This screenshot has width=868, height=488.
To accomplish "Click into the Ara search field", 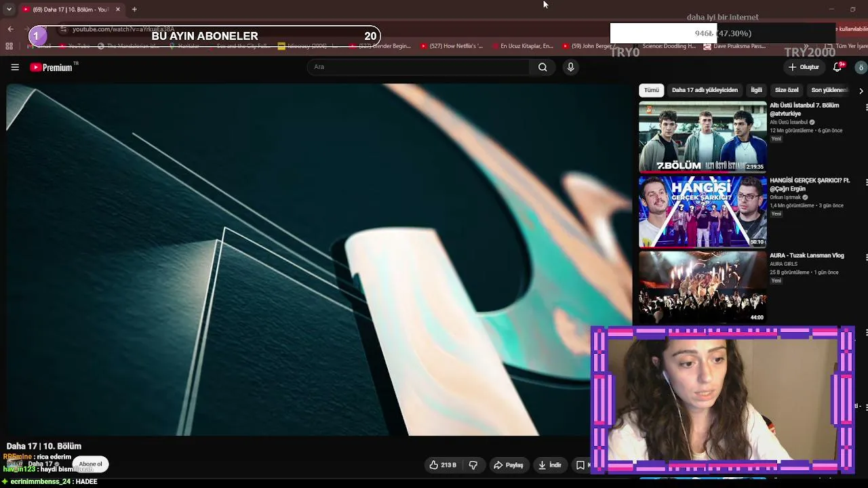I will point(418,67).
